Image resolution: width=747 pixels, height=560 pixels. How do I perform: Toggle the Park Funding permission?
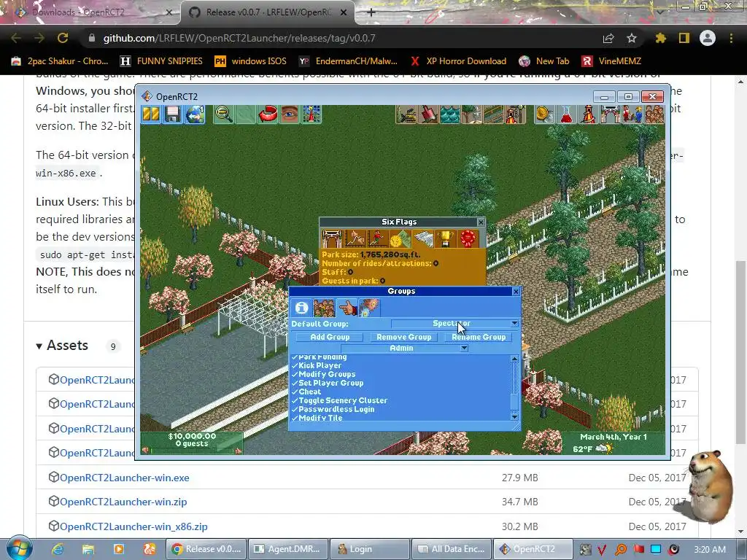pos(320,357)
